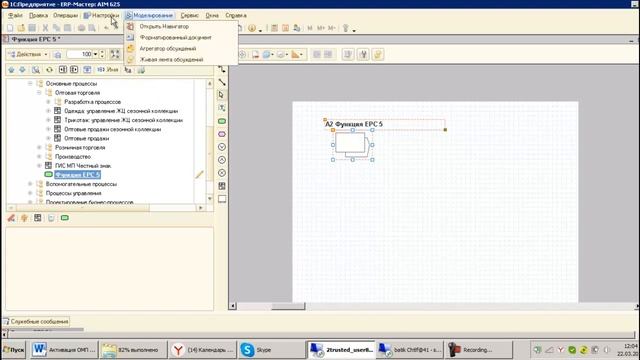640x360 pixels.
Task: Select the arrow pointer tool in palette
Action: [222, 95]
